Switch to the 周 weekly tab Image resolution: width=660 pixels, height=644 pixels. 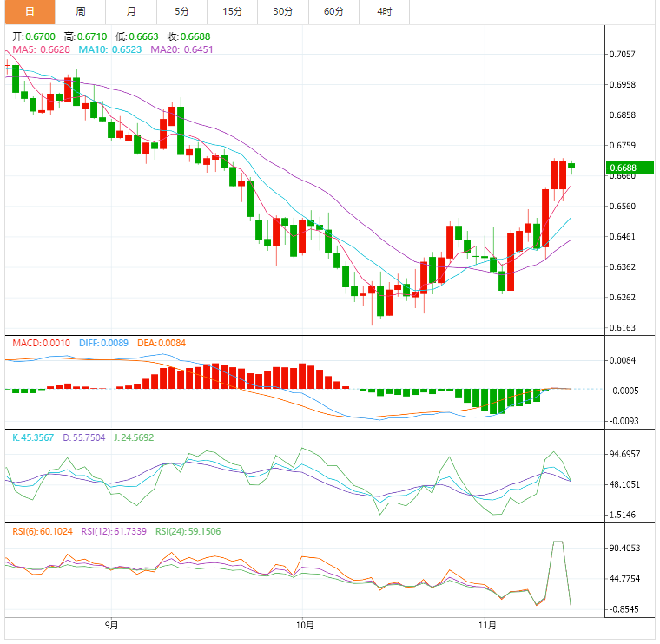pos(81,12)
